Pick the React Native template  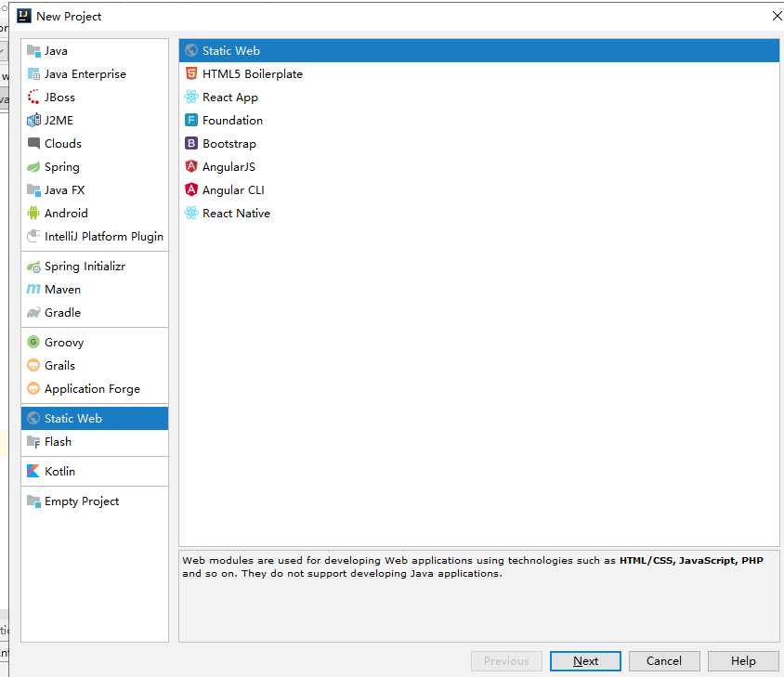479,213
